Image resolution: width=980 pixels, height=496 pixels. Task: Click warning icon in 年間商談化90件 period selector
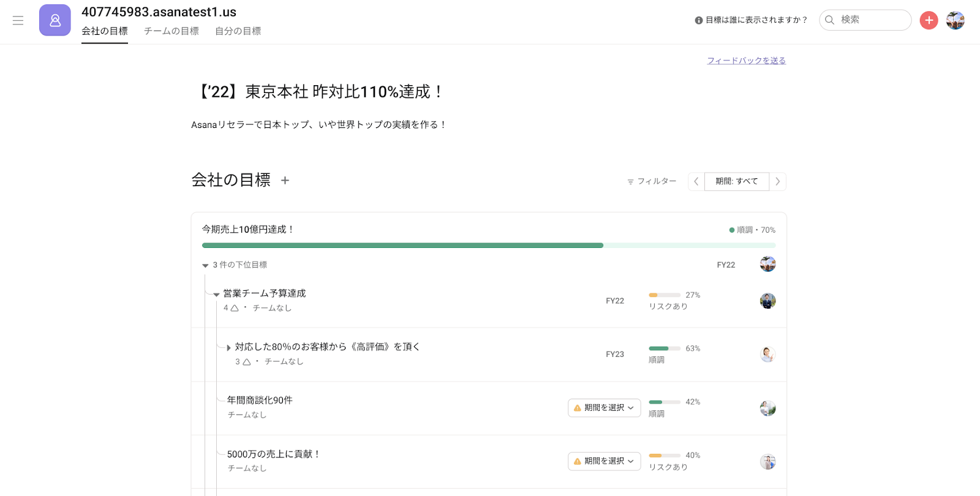[577, 408]
